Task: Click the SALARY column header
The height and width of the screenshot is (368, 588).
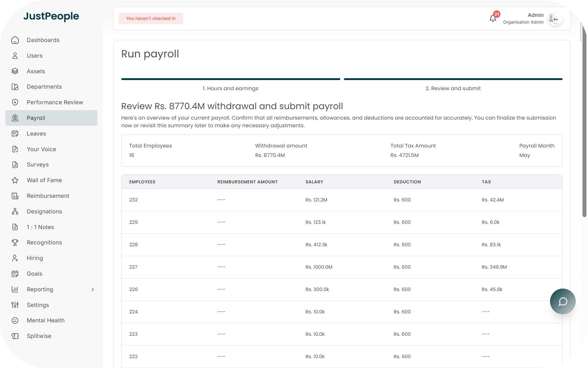Action: click(x=314, y=182)
